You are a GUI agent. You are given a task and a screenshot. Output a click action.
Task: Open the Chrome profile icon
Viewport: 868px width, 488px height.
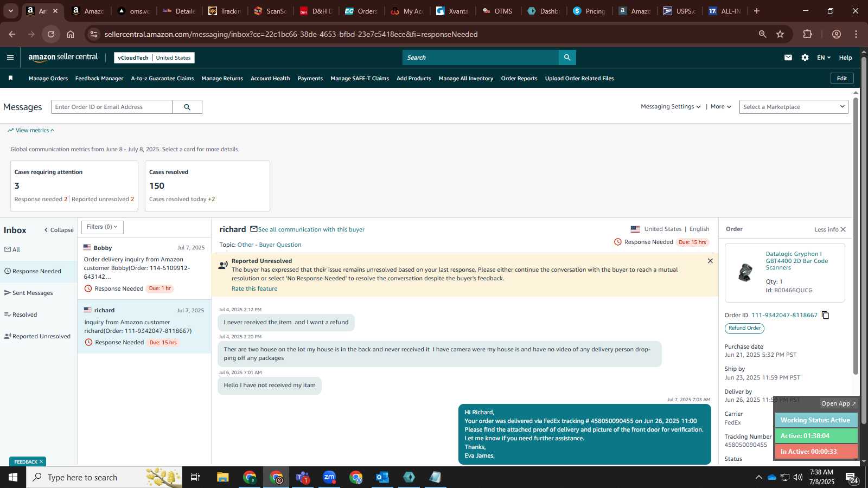(x=837, y=34)
